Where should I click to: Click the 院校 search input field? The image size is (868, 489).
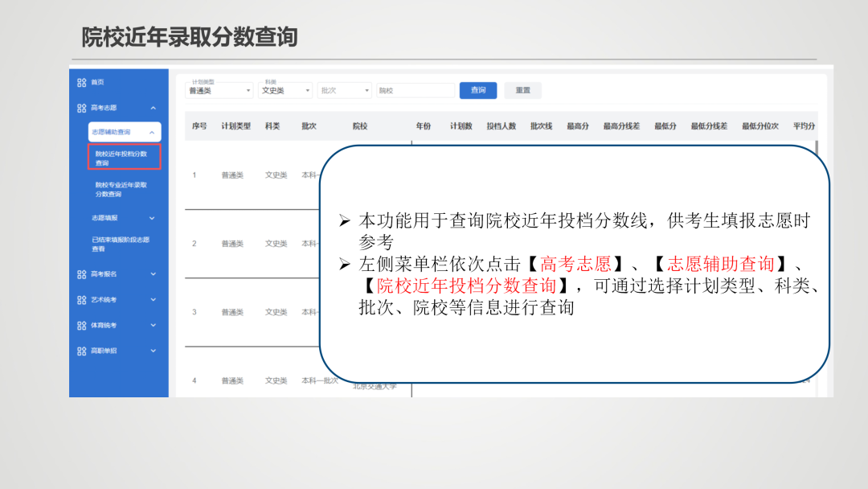(x=416, y=90)
